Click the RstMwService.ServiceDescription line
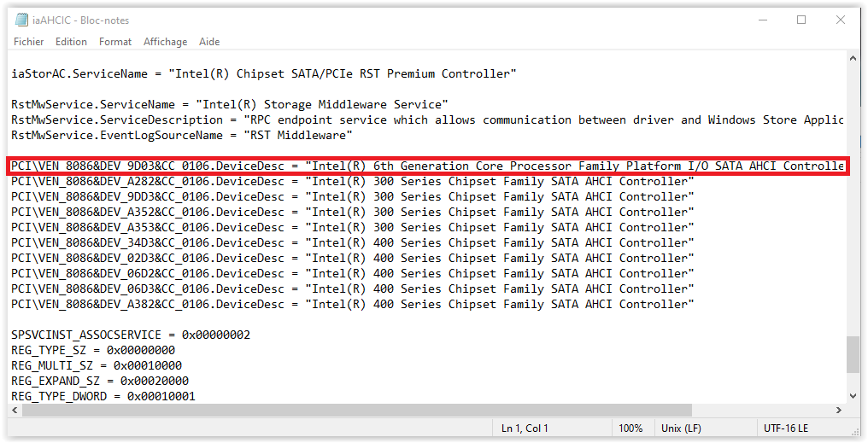The width and height of the screenshot is (868, 443). [x=427, y=120]
